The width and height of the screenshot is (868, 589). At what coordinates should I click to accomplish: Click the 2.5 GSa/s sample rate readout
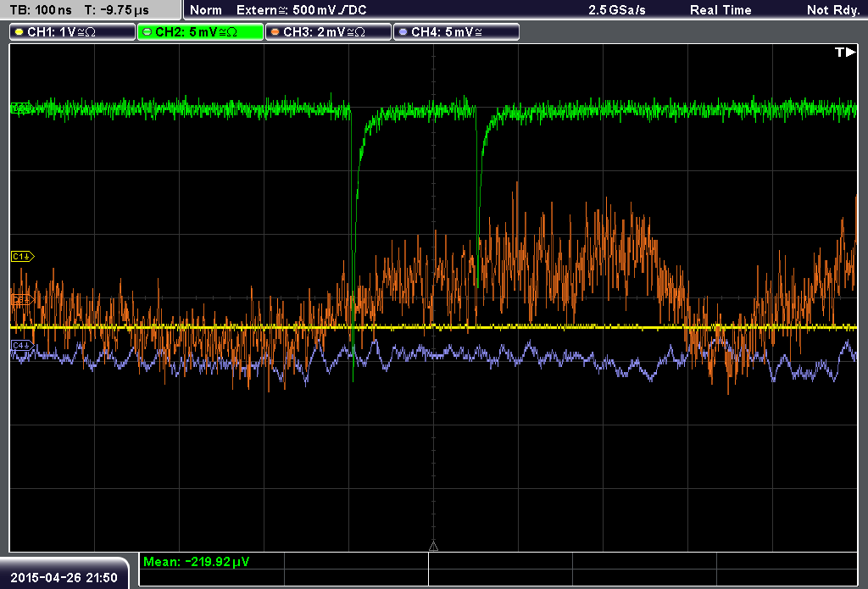(x=617, y=10)
